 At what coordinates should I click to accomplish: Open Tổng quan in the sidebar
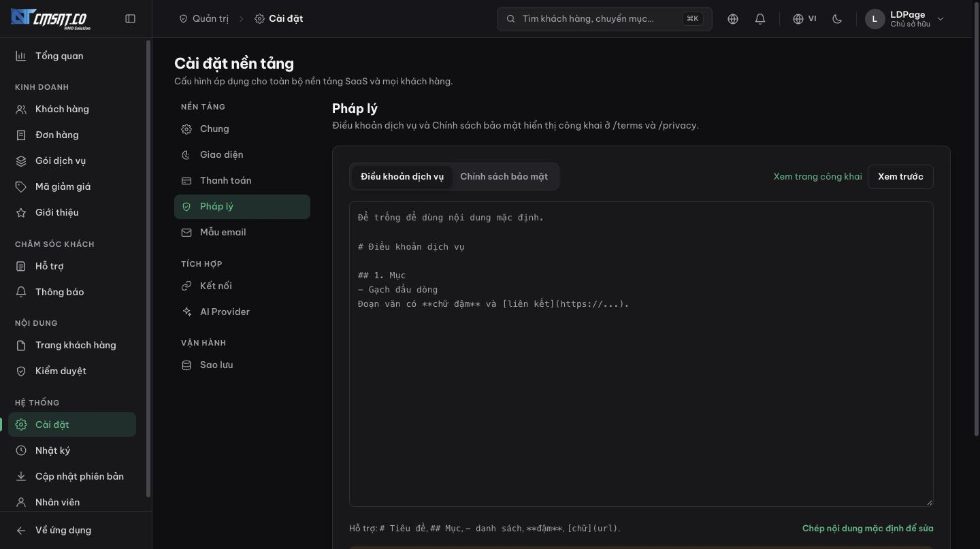click(72, 56)
